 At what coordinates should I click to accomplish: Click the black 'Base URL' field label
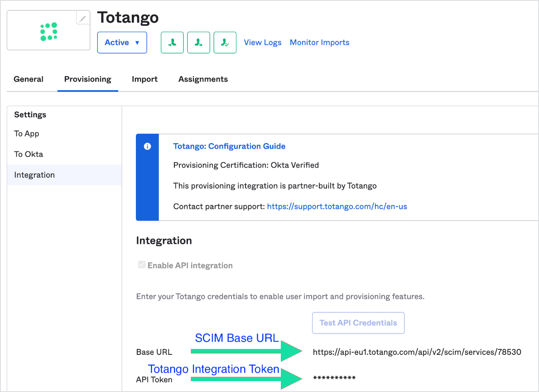154,352
